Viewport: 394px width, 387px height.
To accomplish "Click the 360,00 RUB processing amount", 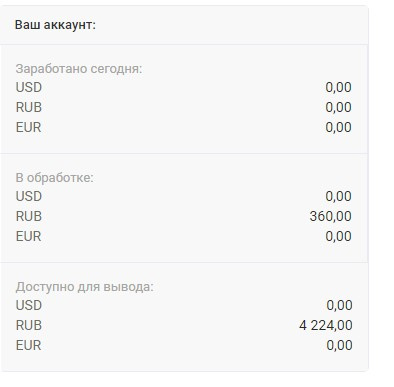I will 330,216.
